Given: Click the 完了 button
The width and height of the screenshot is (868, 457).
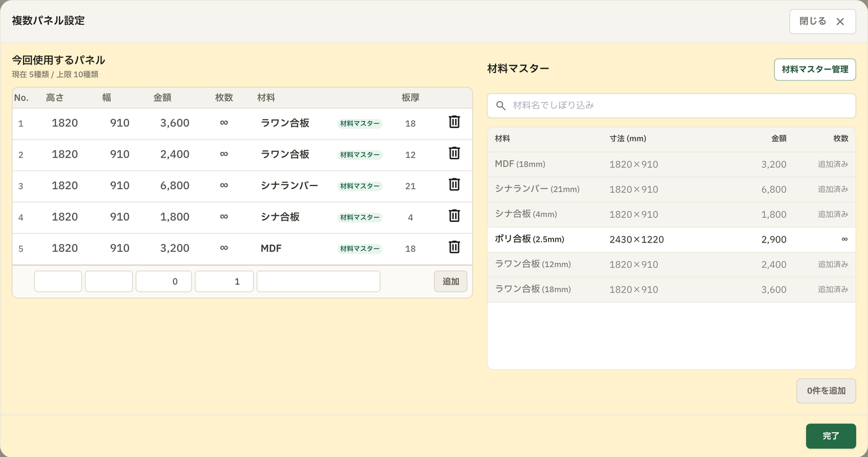Looking at the screenshot, I should tap(831, 436).
